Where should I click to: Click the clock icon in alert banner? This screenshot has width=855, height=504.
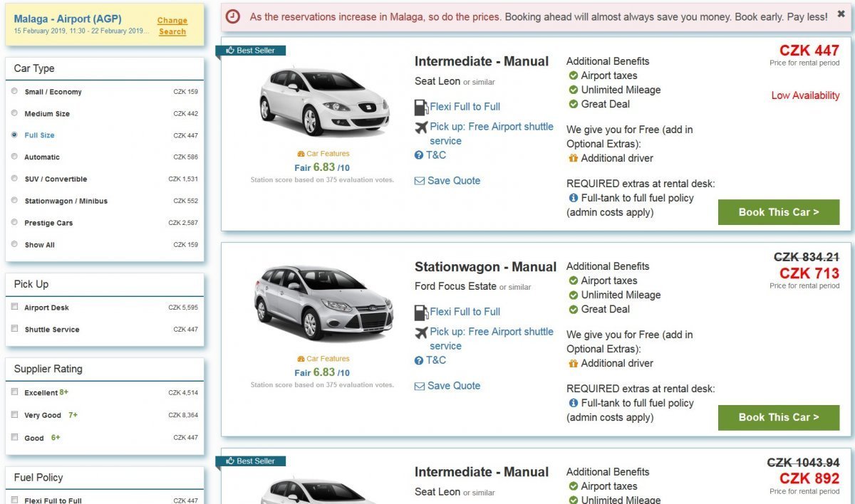click(233, 16)
